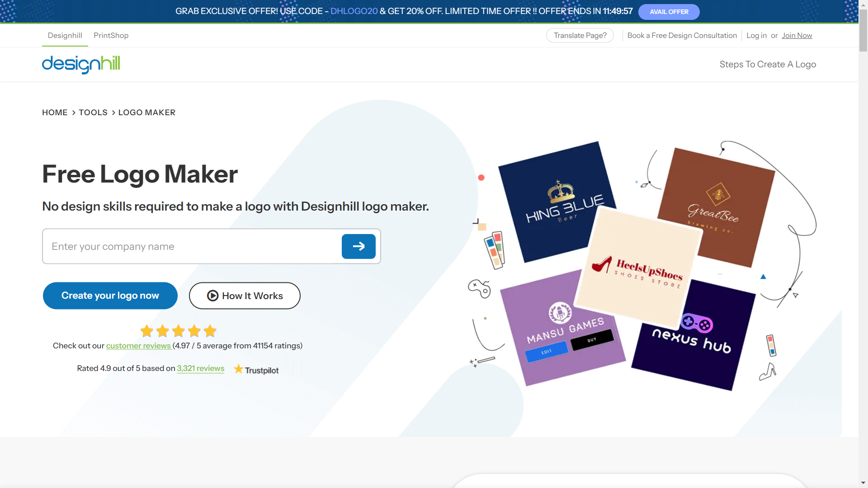Open the HOME breadcrumb link
This screenshot has width=868, height=488.
point(55,113)
